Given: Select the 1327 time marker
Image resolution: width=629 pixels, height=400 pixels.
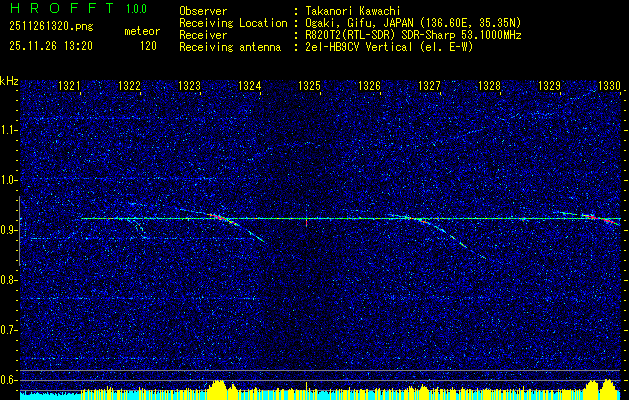Looking at the screenshot, I should click(429, 85).
